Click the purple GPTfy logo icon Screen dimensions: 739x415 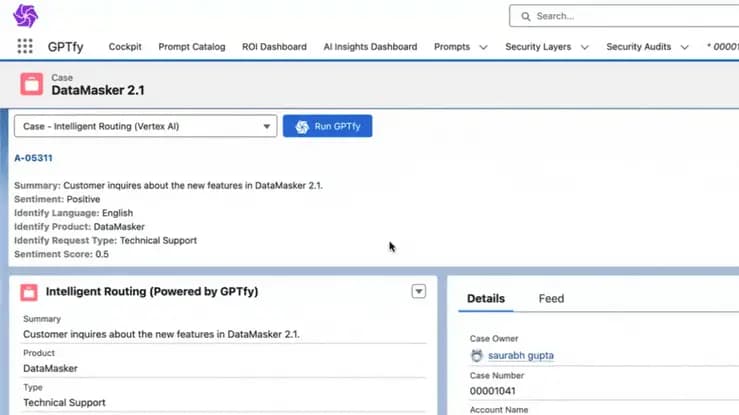(25, 16)
